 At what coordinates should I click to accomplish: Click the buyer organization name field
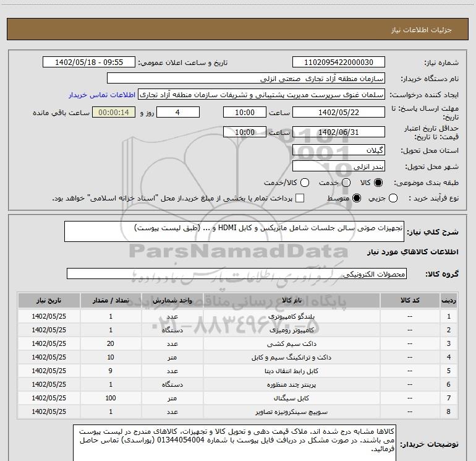coord(246,79)
